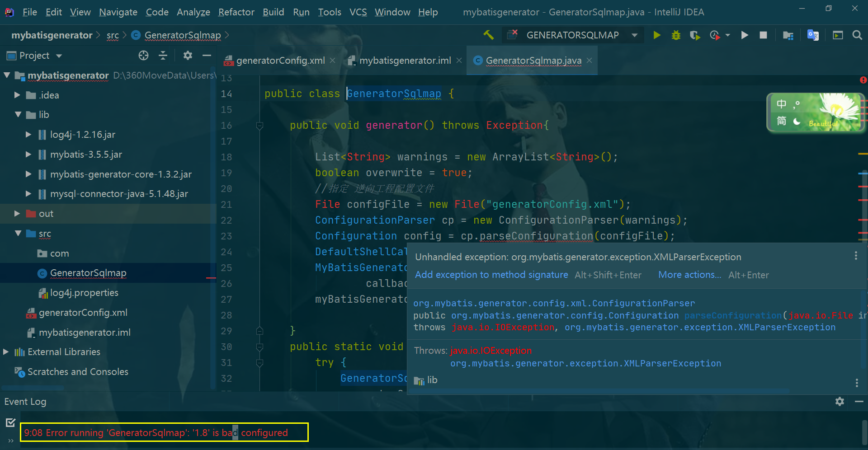868x450 pixels.
Task: Expand log4j-1.2.16.jar
Action: click(x=28, y=134)
